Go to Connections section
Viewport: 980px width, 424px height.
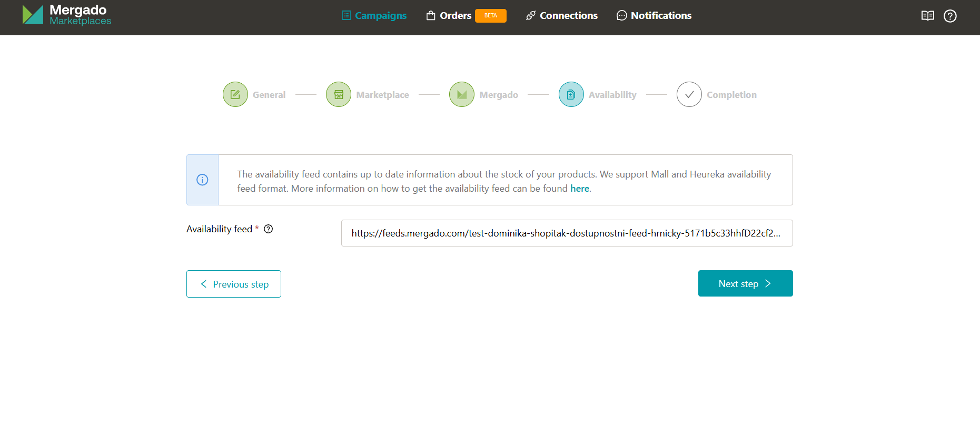click(x=562, y=16)
